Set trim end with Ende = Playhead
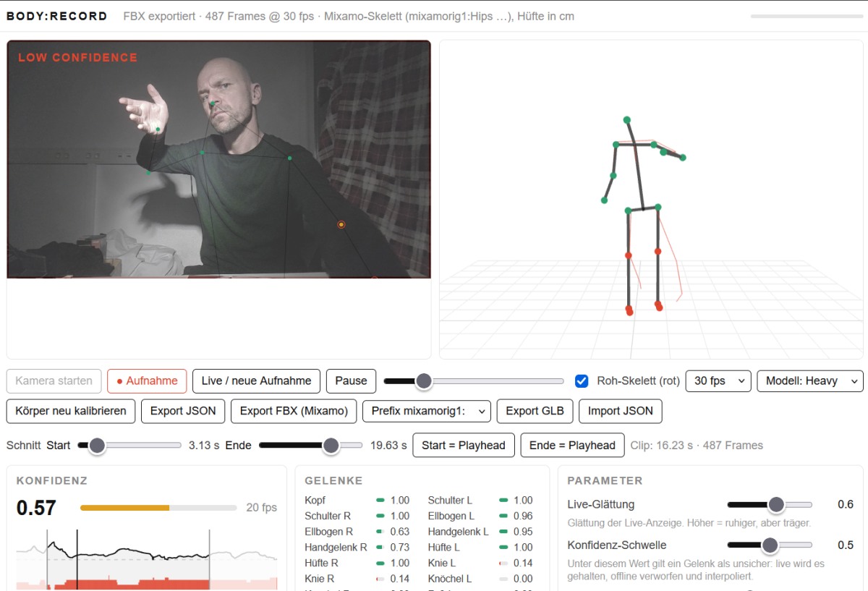This screenshot has width=868, height=591. coord(572,446)
